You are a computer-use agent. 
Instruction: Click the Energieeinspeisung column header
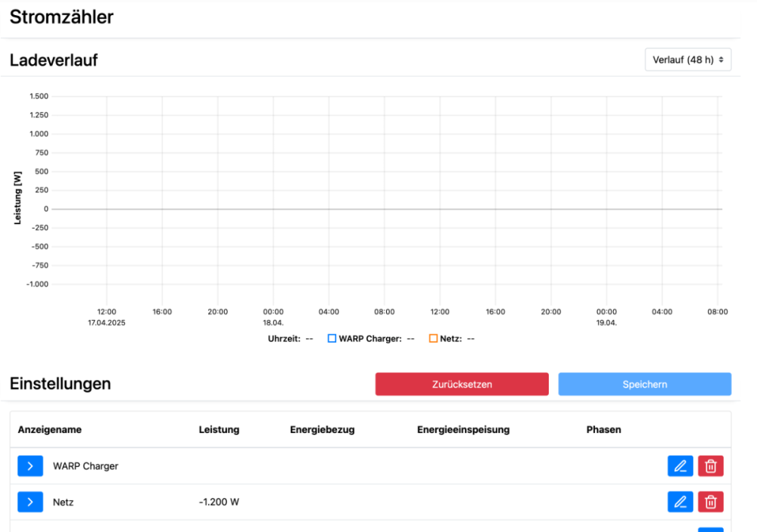click(463, 430)
